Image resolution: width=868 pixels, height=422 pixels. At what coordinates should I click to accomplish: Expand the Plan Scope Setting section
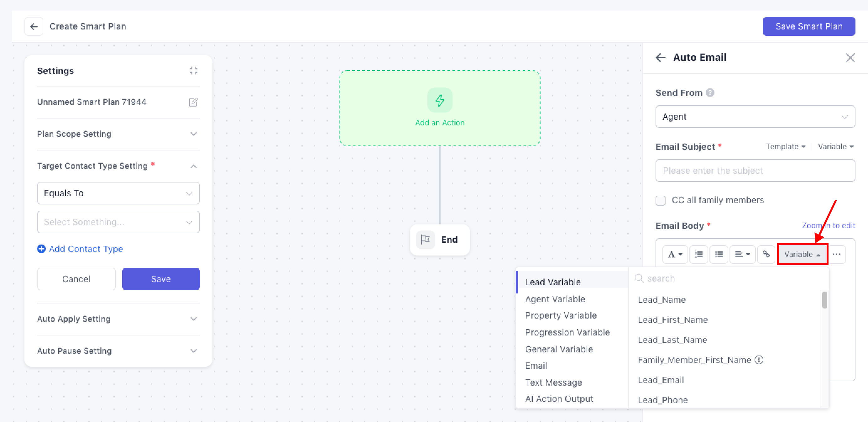pyautogui.click(x=118, y=134)
